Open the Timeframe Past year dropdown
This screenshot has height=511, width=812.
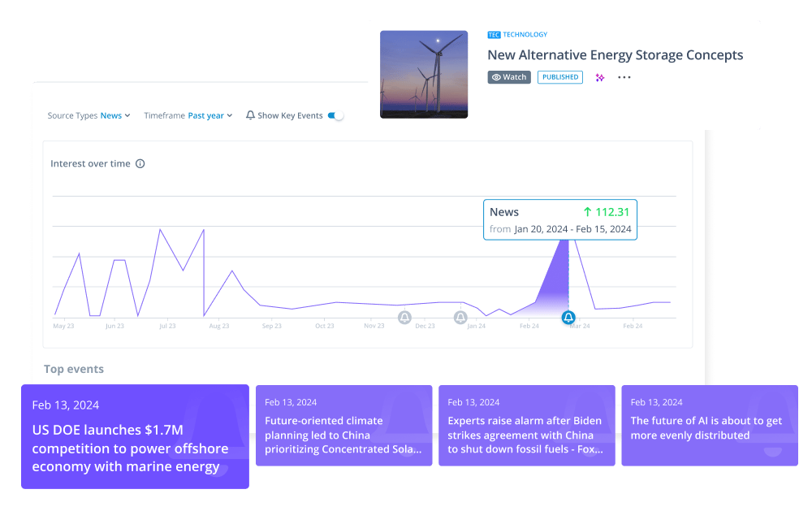tap(209, 115)
